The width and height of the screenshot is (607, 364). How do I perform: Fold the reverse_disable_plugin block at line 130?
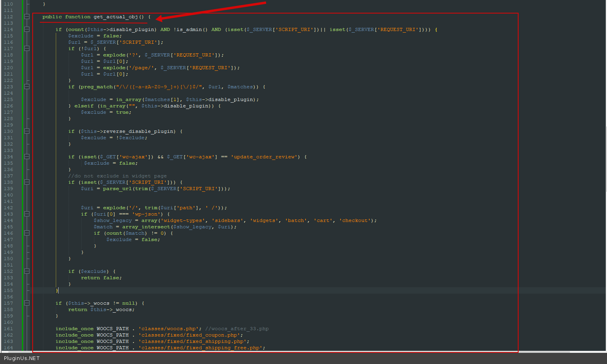pos(27,131)
